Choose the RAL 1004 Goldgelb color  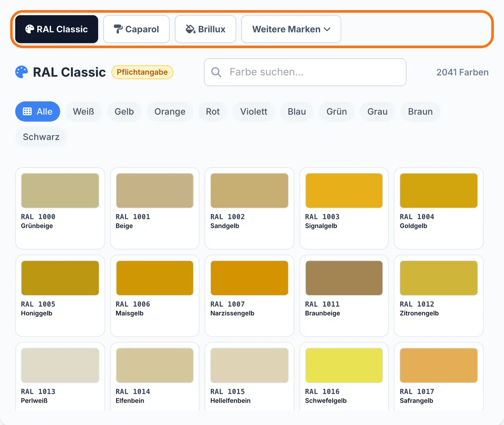click(x=439, y=208)
